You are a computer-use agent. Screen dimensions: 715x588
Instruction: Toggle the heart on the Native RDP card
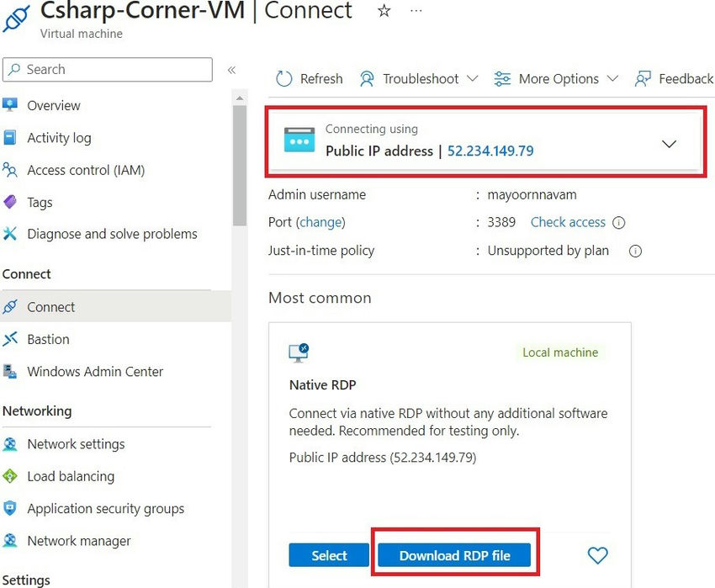point(598,555)
